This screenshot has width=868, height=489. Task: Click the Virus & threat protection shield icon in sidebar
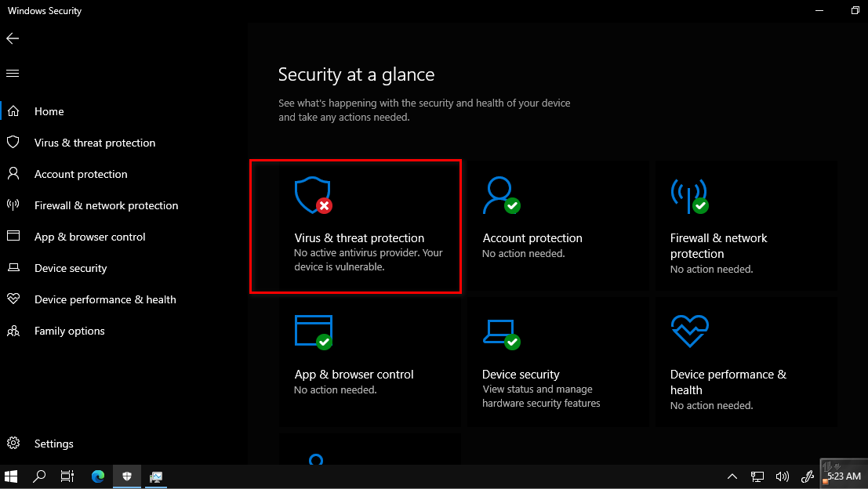point(13,142)
